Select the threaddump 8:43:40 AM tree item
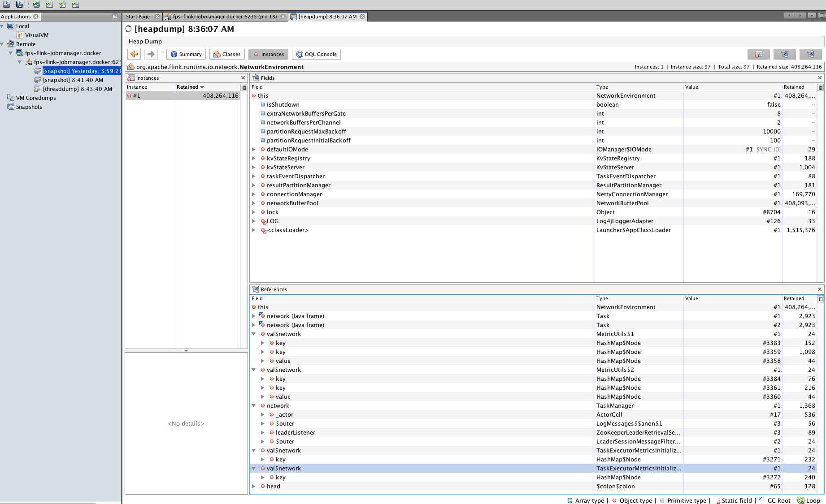Image resolution: width=826 pixels, height=504 pixels. pyautogui.click(x=77, y=89)
